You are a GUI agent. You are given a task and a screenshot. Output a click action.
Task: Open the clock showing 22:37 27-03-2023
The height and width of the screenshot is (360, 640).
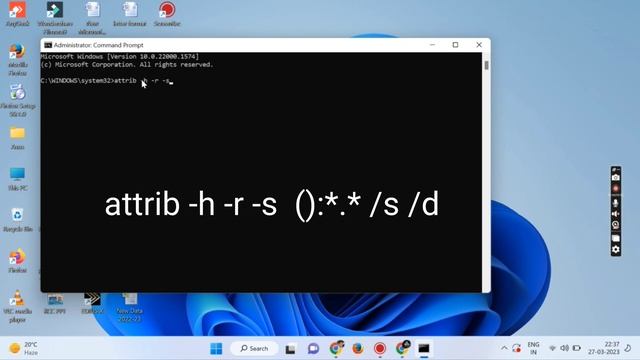pos(604,348)
